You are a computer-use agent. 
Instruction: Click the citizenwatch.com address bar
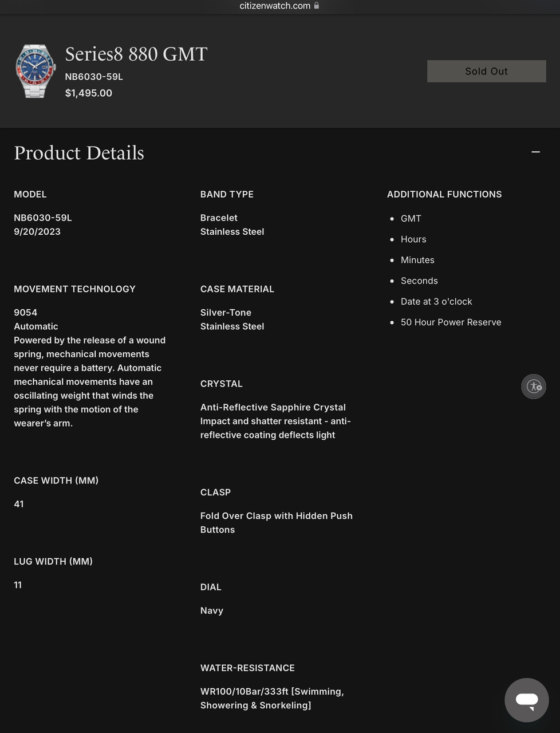pyautogui.click(x=275, y=6)
